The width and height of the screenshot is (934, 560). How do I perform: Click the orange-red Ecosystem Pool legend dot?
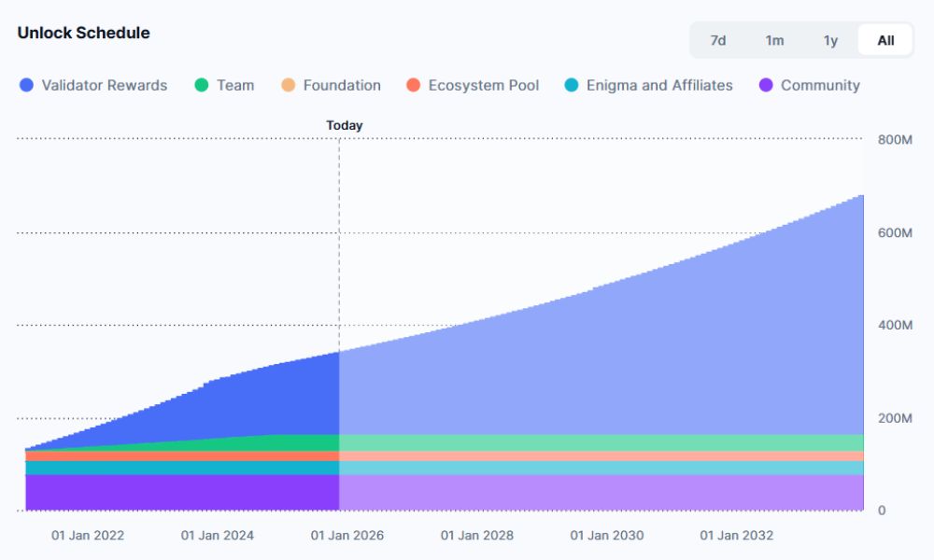click(x=414, y=85)
